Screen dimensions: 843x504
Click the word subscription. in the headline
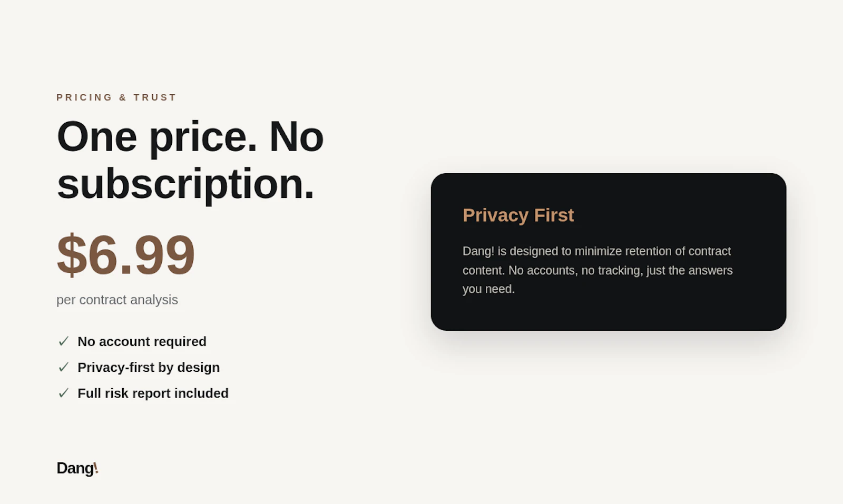(185, 184)
